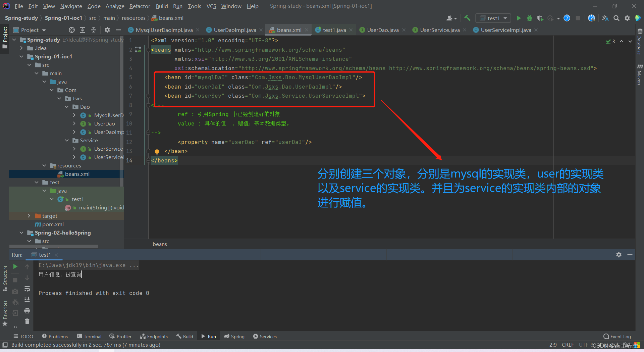Expand all nodes in Project panel toolbar
644x352 pixels.
pyautogui.click(x=83, y=30)
